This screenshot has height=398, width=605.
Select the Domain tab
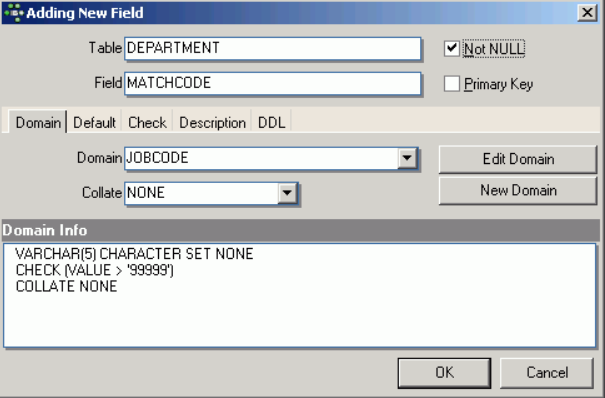click(x=38, y=123)
